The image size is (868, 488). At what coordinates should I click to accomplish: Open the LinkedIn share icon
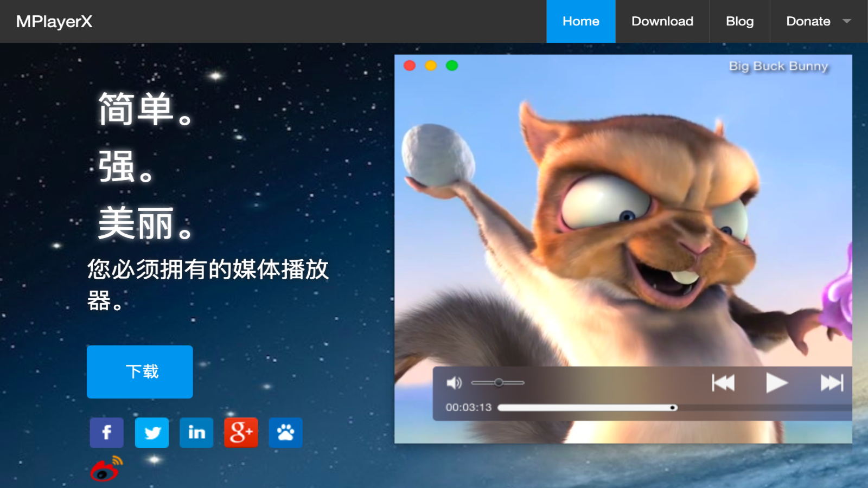pos(196,432)
